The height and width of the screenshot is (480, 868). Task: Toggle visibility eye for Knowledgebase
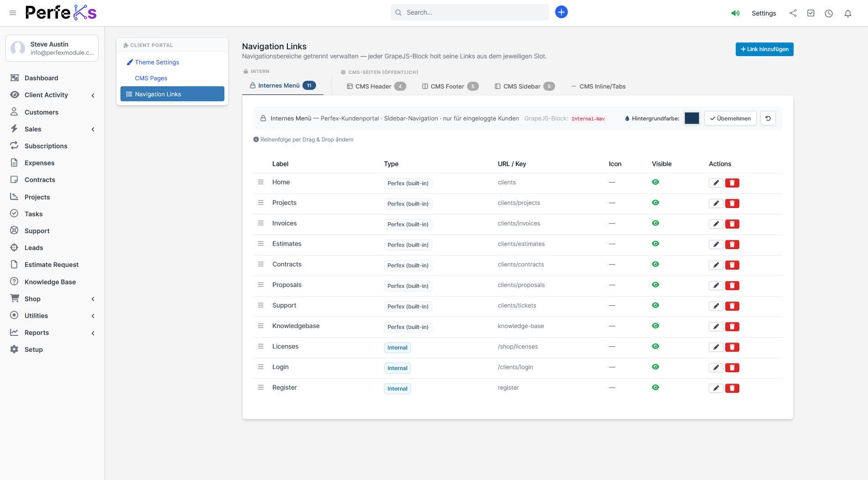(655, 326)
